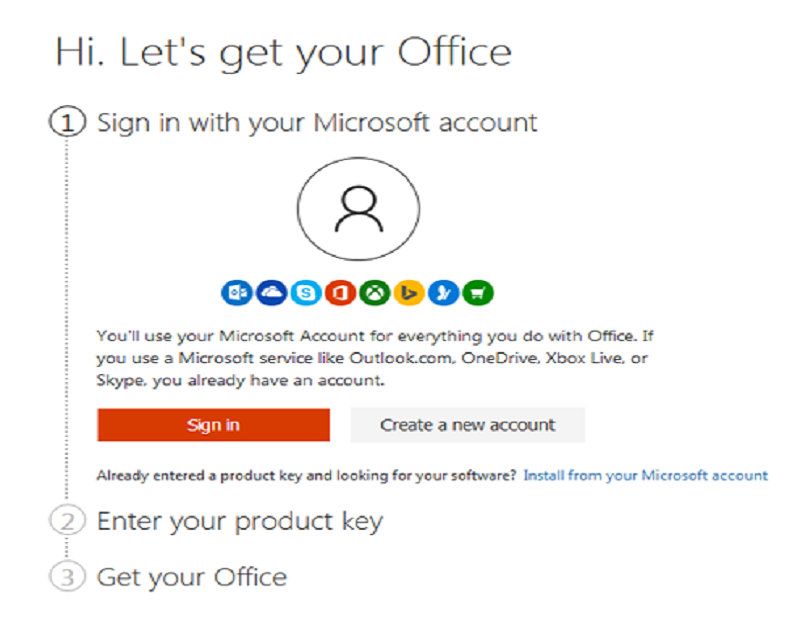Click the OneDrive cloud icon
This screenshot has height=632, width=808.
pyautogui.click(x=269, y=293)
